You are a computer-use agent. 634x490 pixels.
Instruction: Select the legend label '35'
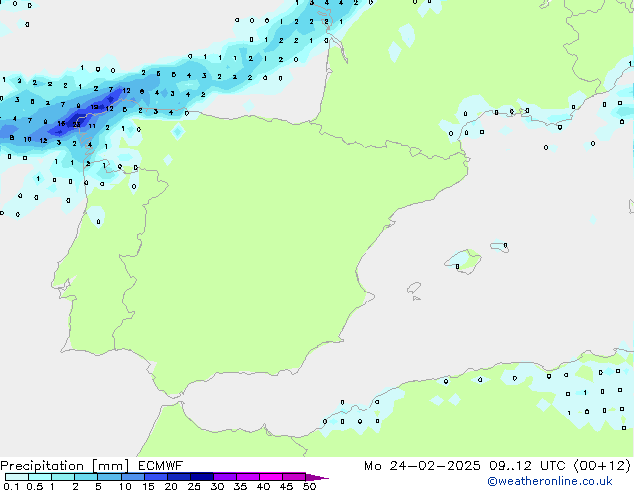pyautogui.click(x=240, y=486)
